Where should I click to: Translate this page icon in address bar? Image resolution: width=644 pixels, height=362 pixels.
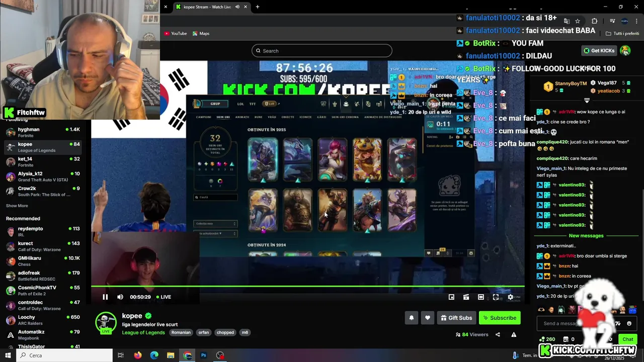point(567,21)
